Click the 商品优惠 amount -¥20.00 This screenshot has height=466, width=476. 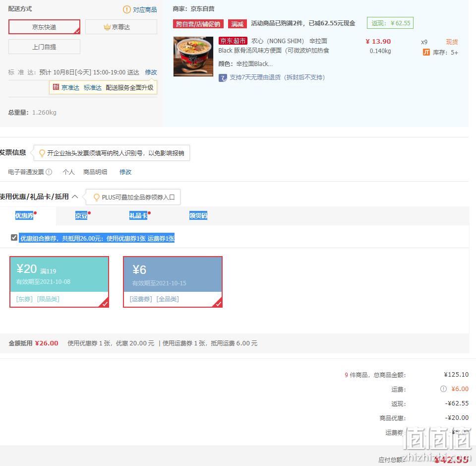(457, 418)
